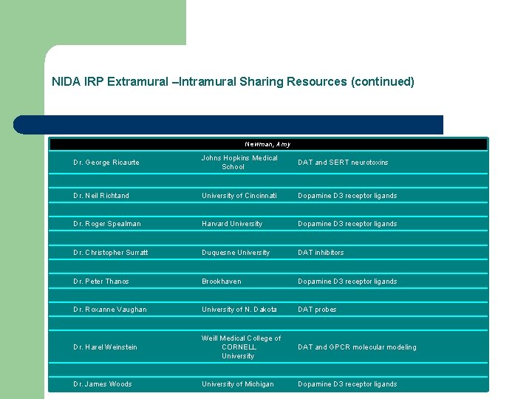The image size is (532, 399).
Task: Click the slide title about Sharing Resources
Action: pyautogui.click(x=233, y=82)
